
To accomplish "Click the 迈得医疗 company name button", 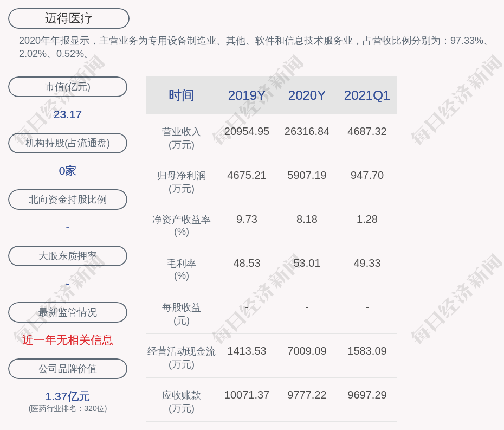I will click(68, 18).
